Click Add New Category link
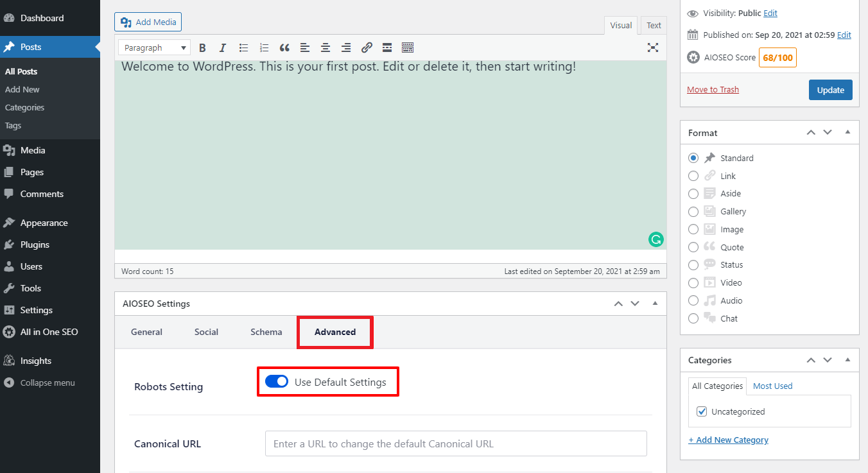The width and height of the screenshot is (868, 473). [x=728, y=440]
